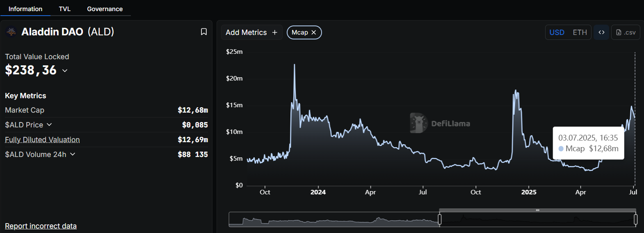Viewport: 644px width, 233px height.
Task: Switch chart denomination to ETH
Action: coord(580,32)
